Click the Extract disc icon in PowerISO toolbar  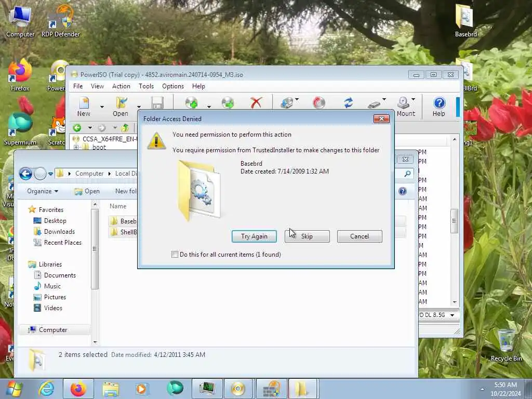(228, 103)
